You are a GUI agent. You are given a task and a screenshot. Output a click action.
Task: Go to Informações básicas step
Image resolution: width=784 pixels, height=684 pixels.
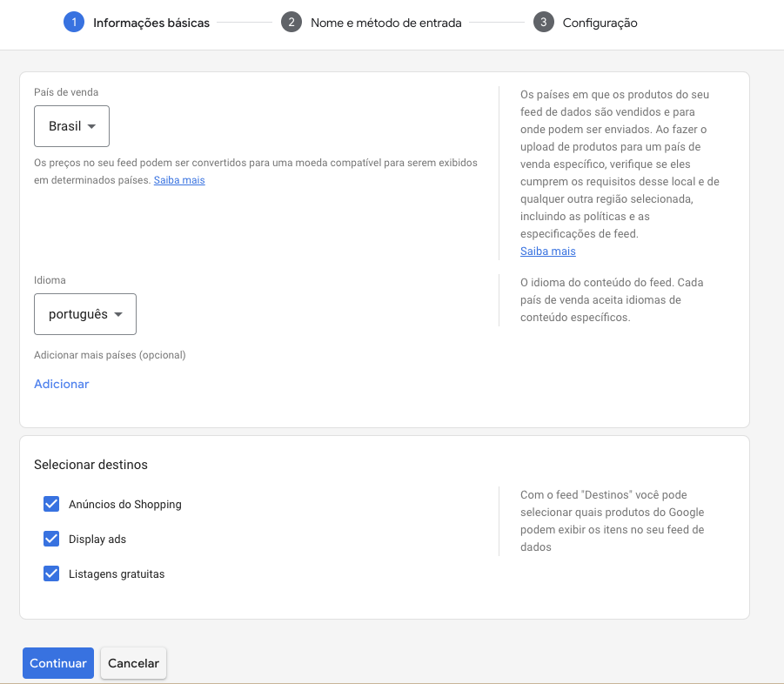click(x=151, y=23)
